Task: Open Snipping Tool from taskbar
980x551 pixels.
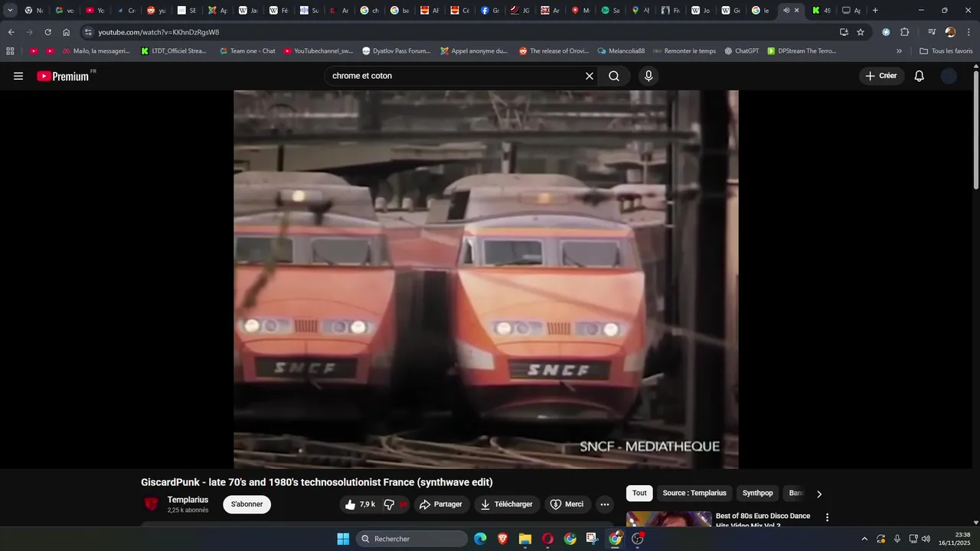Action: pos(593,539)
